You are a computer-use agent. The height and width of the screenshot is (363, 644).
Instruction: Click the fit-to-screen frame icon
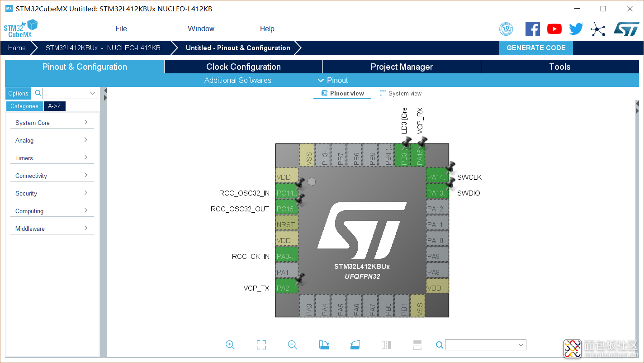tap(261, 345)
